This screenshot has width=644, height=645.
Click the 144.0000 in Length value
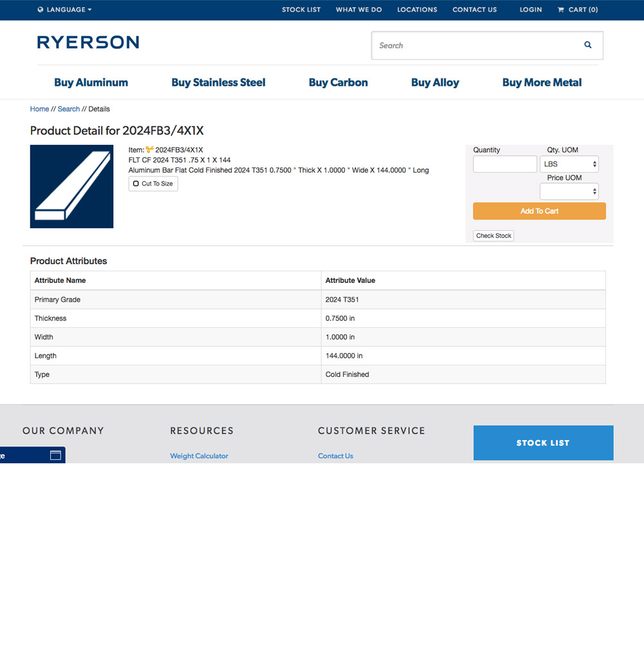[344, 356]
